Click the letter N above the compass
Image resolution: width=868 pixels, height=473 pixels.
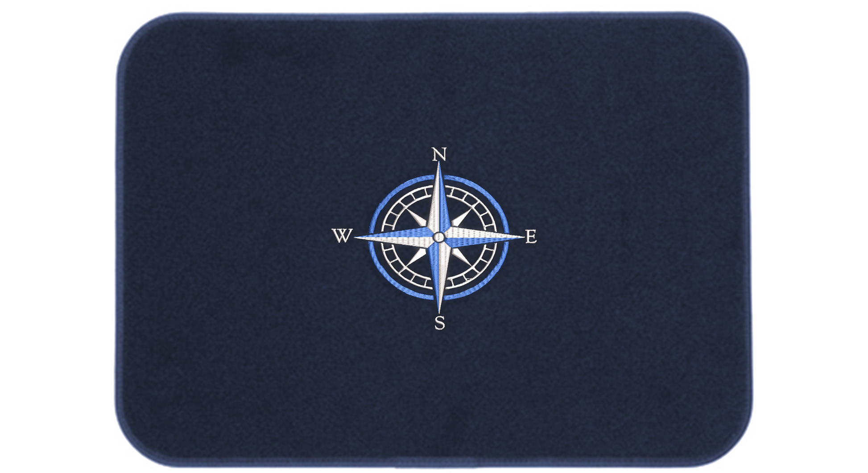(x=439, y=154)
